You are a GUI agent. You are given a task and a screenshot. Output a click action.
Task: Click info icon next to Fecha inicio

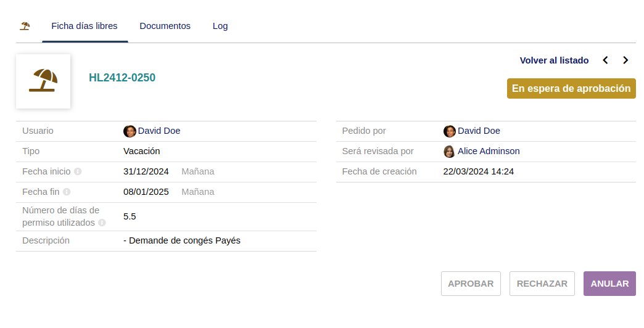pyautogui.click(x=78, y=171)
